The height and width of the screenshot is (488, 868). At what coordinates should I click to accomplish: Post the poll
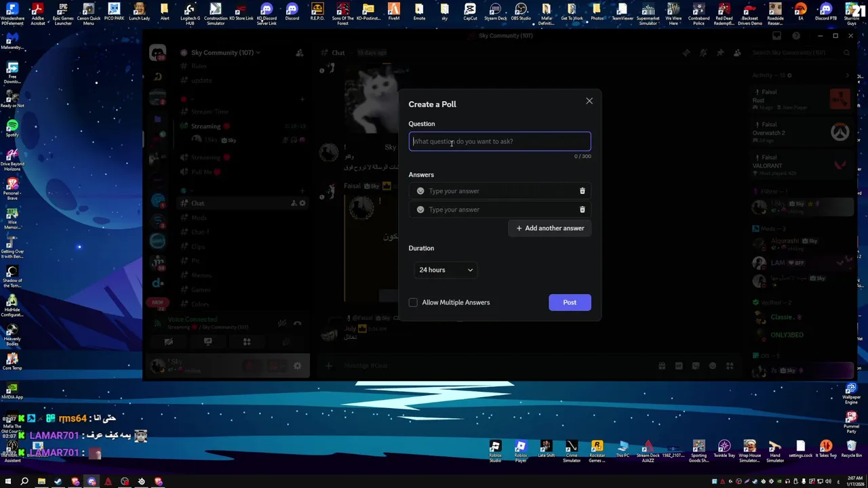coord(570,302)
